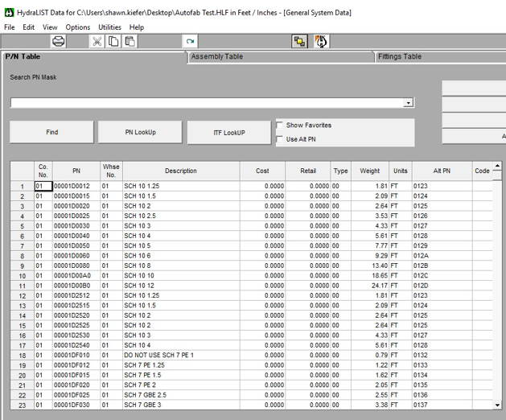Click the Paste clipboard icon

pos(130,42)
